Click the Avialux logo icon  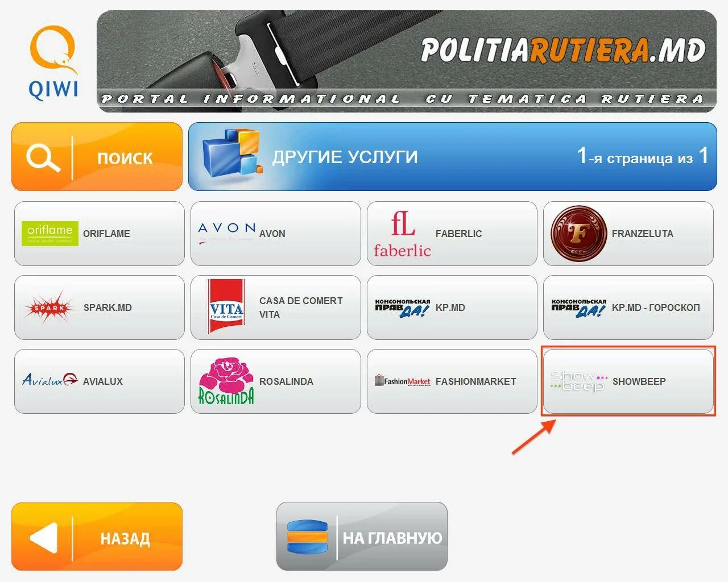(50, 380)
